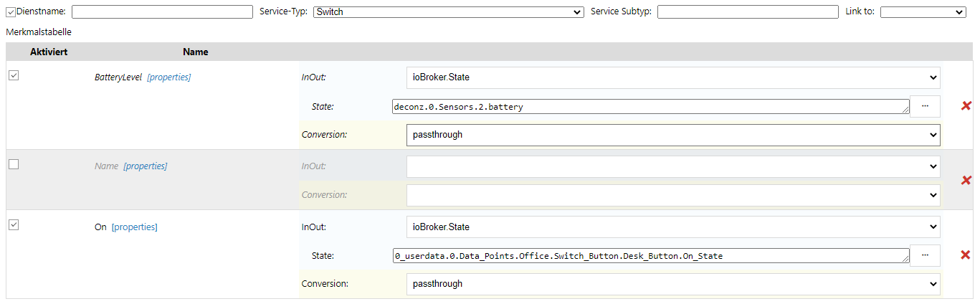
Task: Expand the Link to dropdown
Action: pos(923,12)
